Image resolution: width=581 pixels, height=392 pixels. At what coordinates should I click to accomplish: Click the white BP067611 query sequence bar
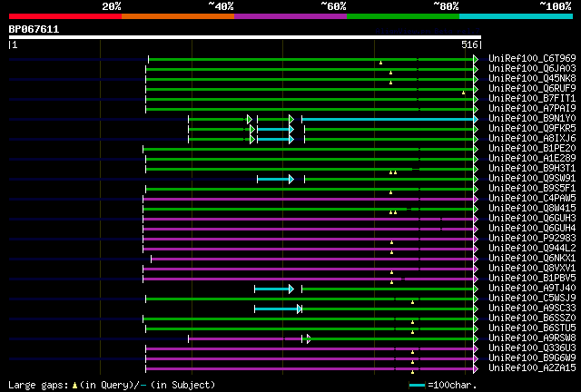pyautogui.click(x=245, y=37)
